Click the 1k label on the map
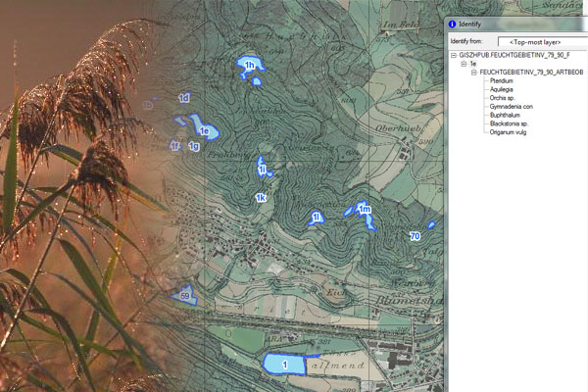This screenshot has height=392, width=588. click(x=261, y=198)
